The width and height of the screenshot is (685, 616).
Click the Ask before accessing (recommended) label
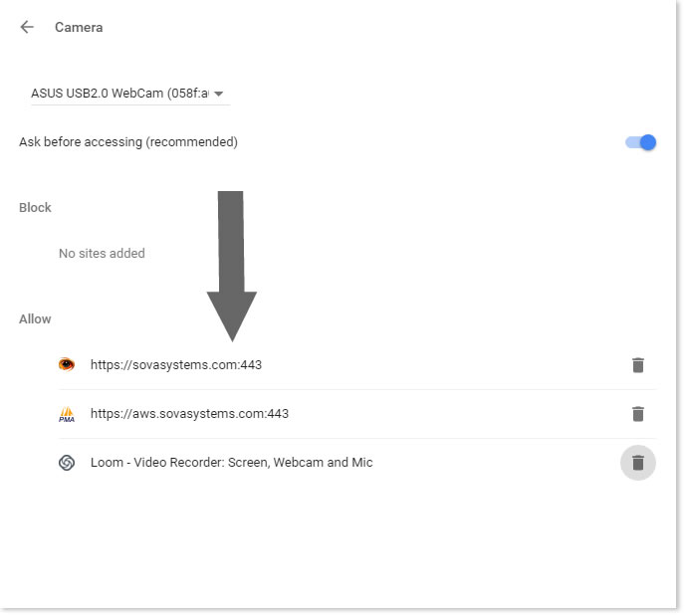[x=128, y=142]
